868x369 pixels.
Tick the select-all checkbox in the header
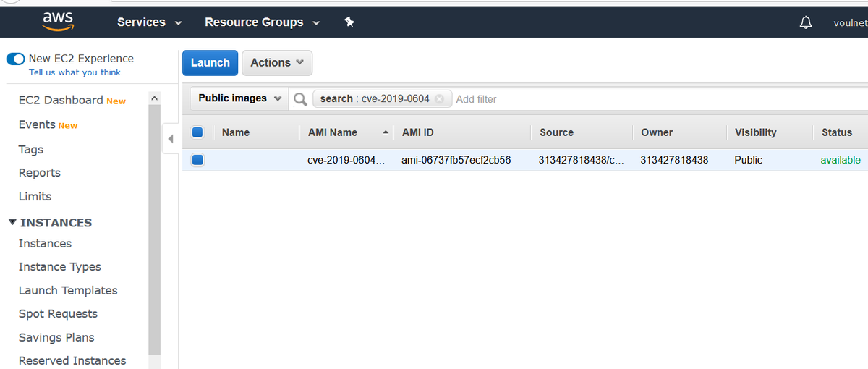197,132
